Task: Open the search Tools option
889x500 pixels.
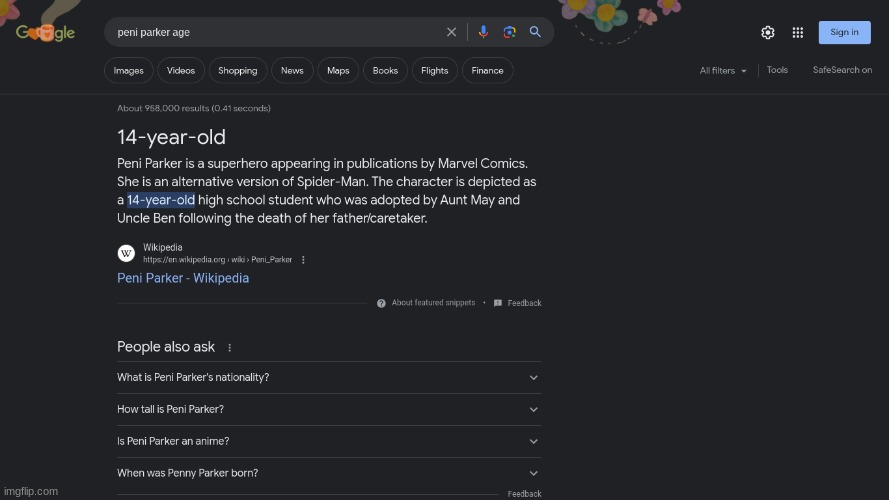Action: (x=777, y=70)
